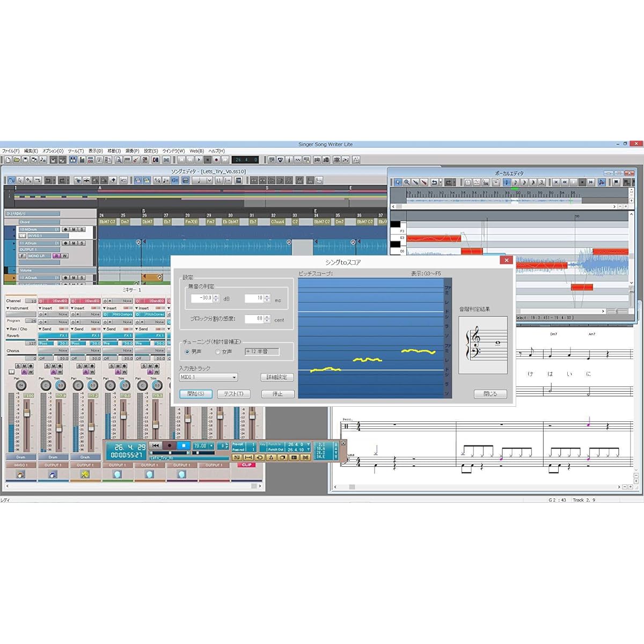Click the Undo icon in Song Editor toolbar
The width and height of the screenshot is (644, 644).
pyautogui.click(x=48, y=180)
